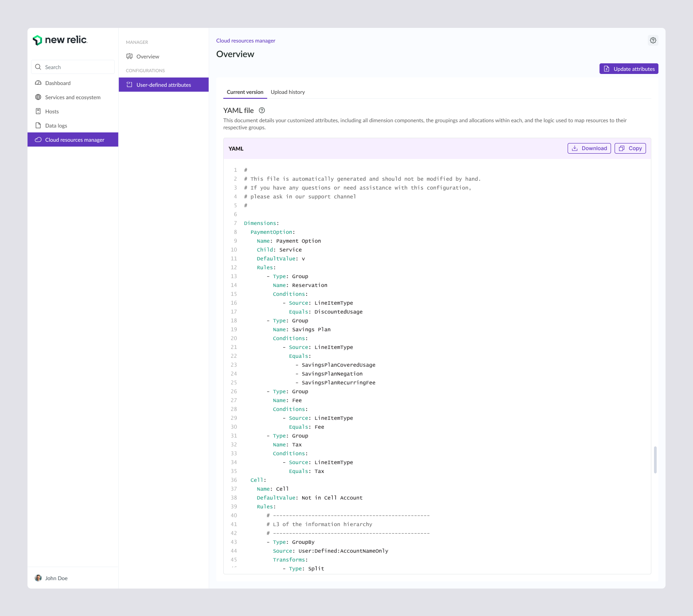This screenshot has width=693, height=616.
Task: Click John Doe's avatar picture
Action: (x=38, y=578)
